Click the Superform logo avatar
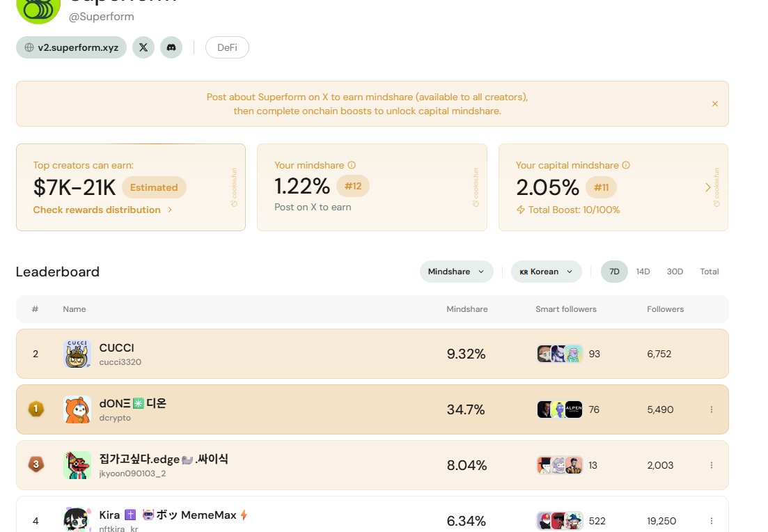 [38, 9]
